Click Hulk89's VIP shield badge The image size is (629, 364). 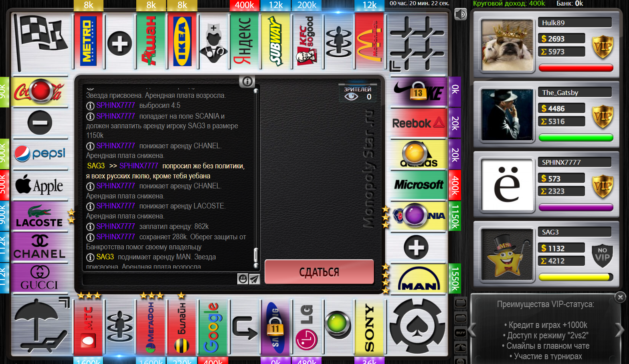point(603,47)
